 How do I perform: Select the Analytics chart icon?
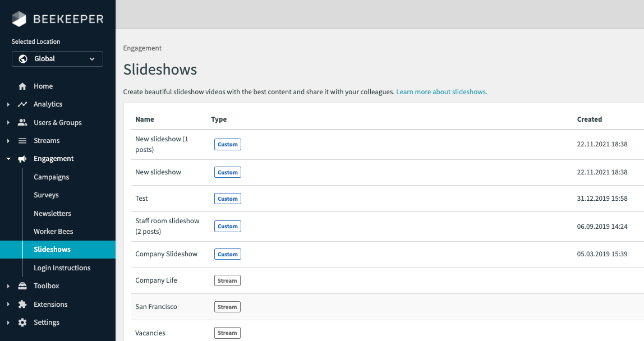[21, 104]
